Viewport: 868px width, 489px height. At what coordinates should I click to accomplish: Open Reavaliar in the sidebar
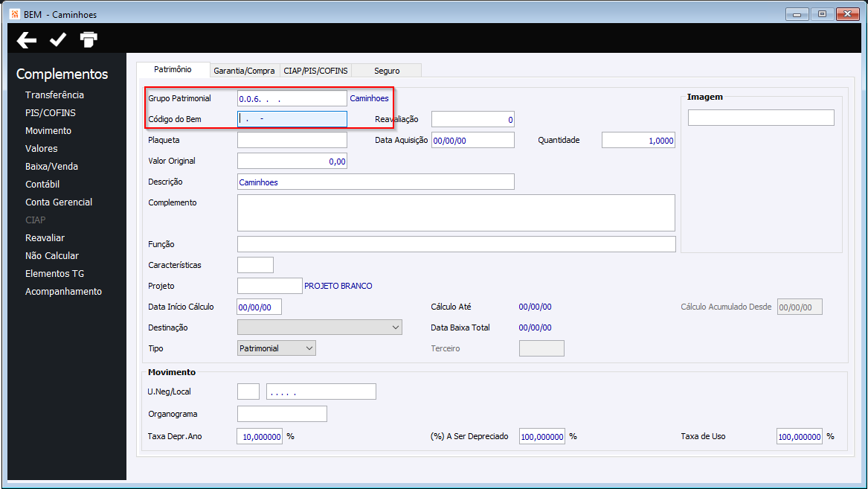tap(45, 237)
